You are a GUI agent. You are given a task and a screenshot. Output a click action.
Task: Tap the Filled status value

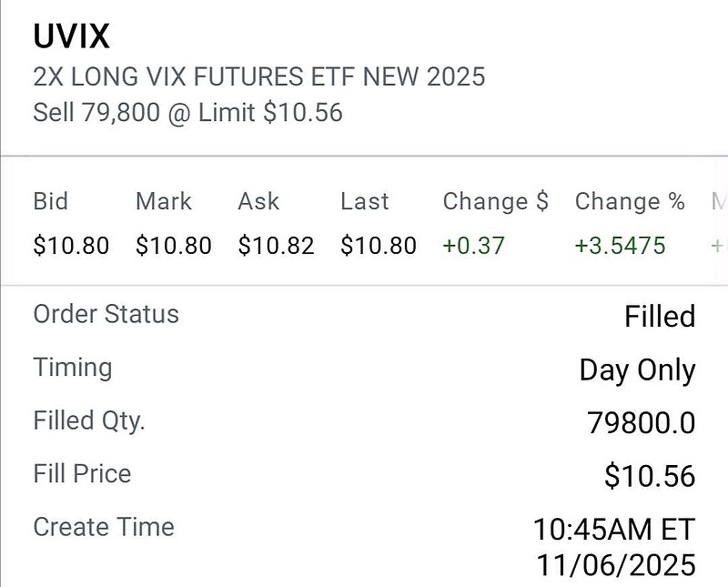coord(659,317)
